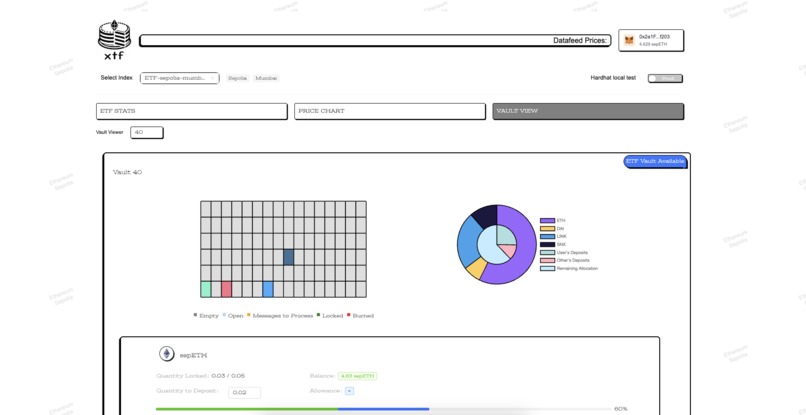Click the Ethereum sepETH token icon
Screen dimensions: 806x415
pos(166,353)
